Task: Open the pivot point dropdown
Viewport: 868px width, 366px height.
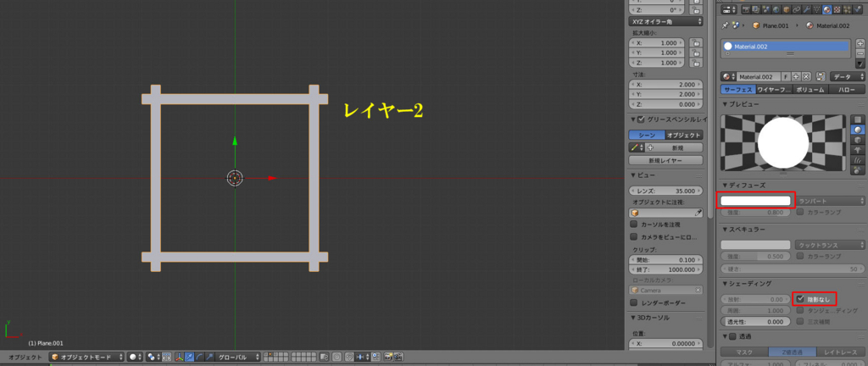Action: click(154, 358)
